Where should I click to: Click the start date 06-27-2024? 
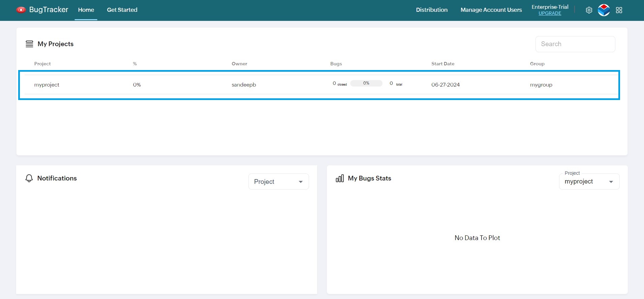(446, 85)
